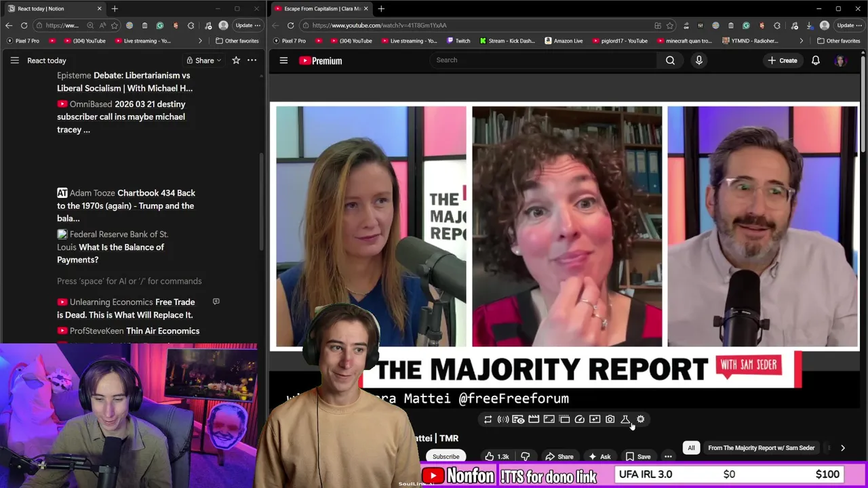Screen dimensions: 868x488
Task: Click the card-with-eye icon in player toolbar
Action: pyautogui.click(x=518, y=420)
